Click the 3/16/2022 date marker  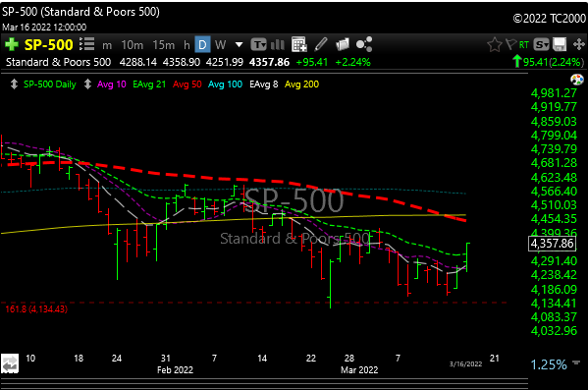point(465,363)
